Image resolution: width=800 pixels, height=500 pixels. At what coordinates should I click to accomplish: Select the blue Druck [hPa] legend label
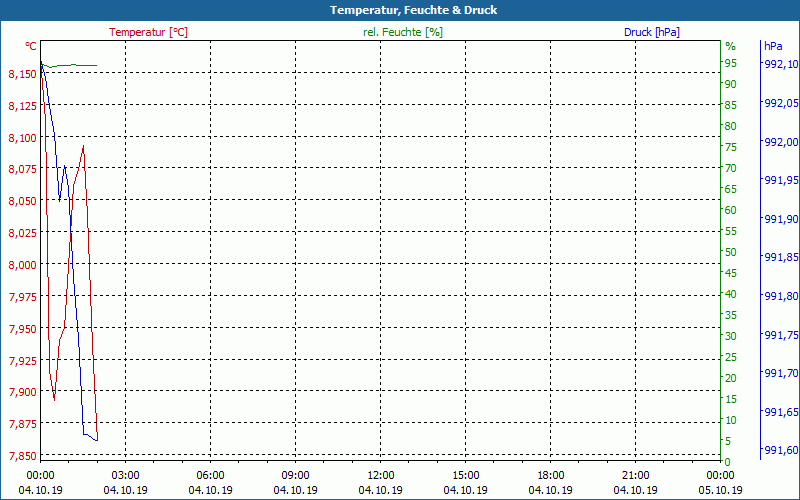[651, 32]
